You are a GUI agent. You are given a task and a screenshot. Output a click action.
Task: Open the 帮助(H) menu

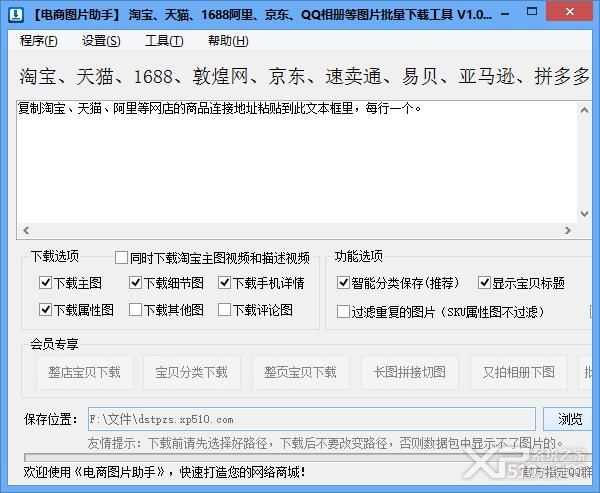pos(228,40)
